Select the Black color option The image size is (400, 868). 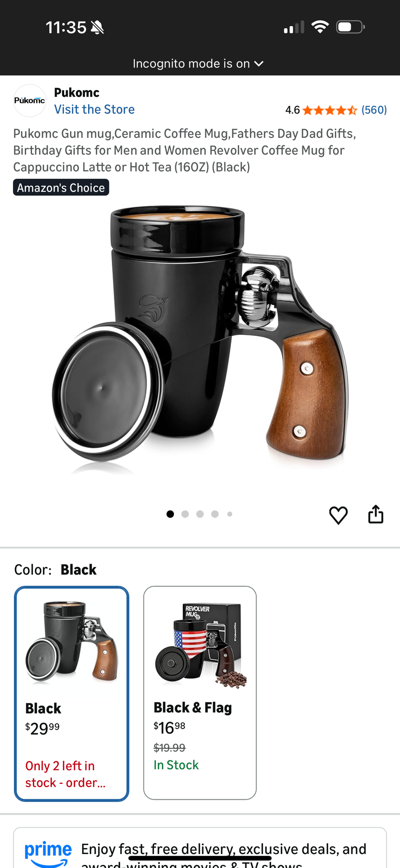click(x=71, y=693)
